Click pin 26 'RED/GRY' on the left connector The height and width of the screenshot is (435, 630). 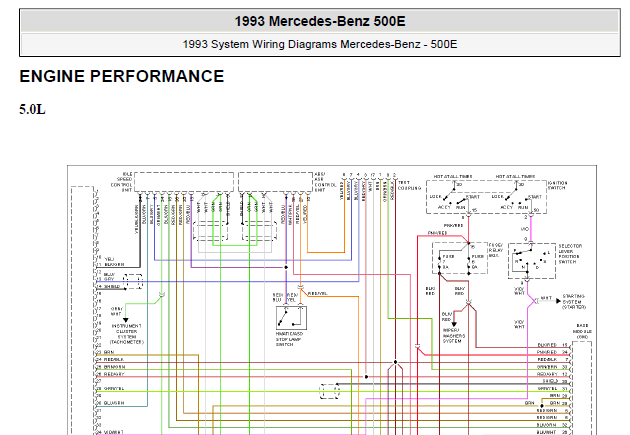110,374
